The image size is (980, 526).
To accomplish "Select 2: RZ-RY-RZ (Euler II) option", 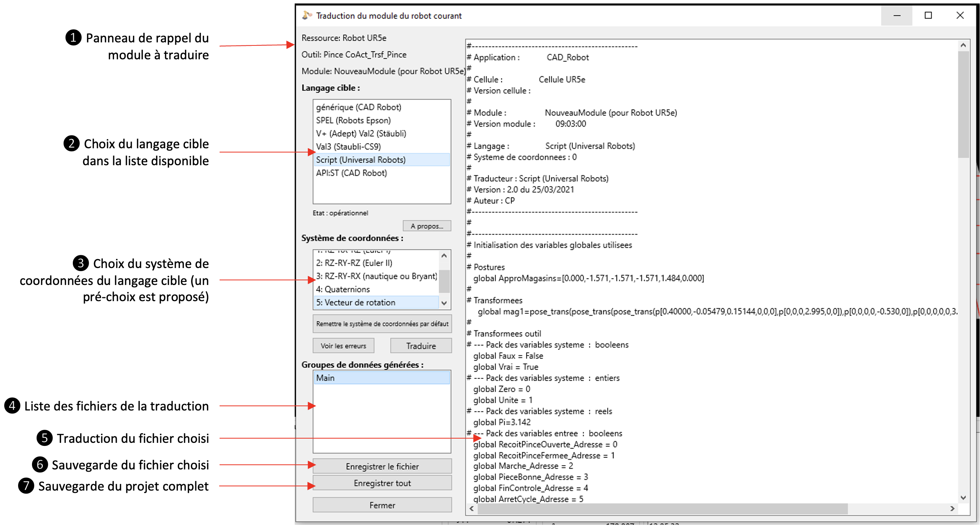I will pyautogui.click(x=354, y=263).
